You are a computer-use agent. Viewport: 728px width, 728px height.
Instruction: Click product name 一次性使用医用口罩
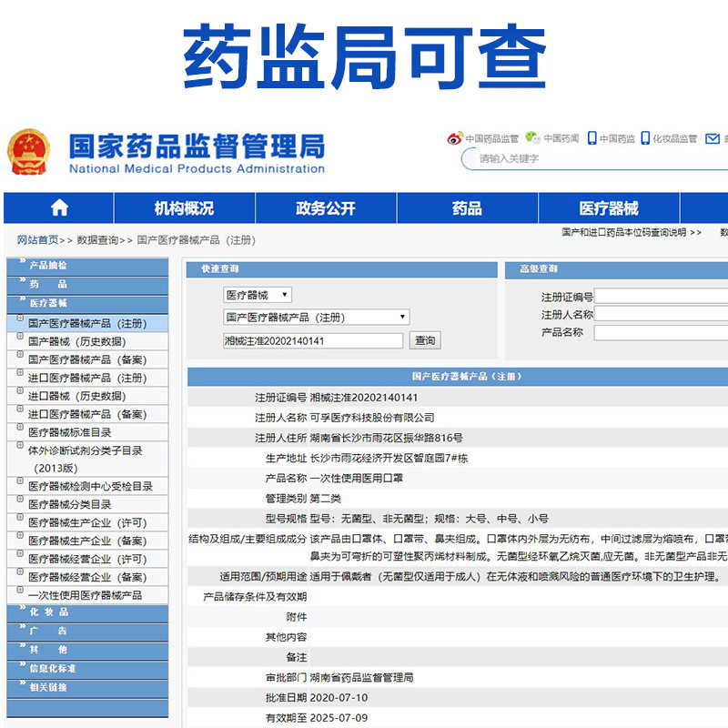[356, 479]
